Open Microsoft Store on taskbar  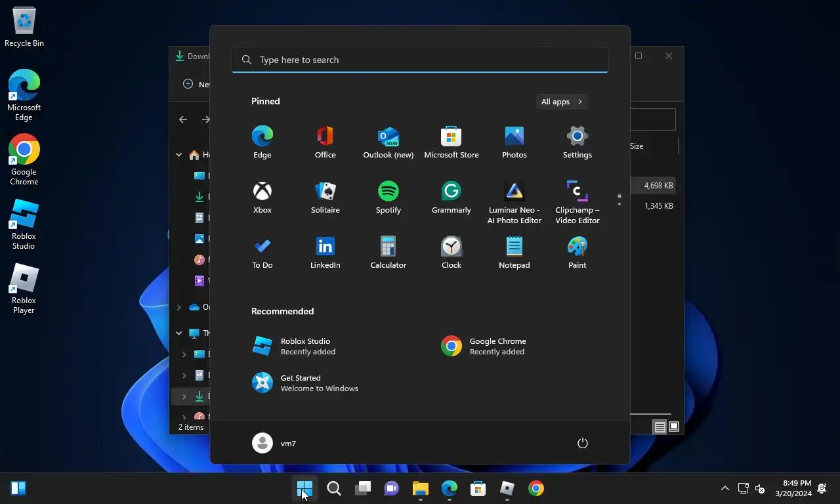point(478,488)
